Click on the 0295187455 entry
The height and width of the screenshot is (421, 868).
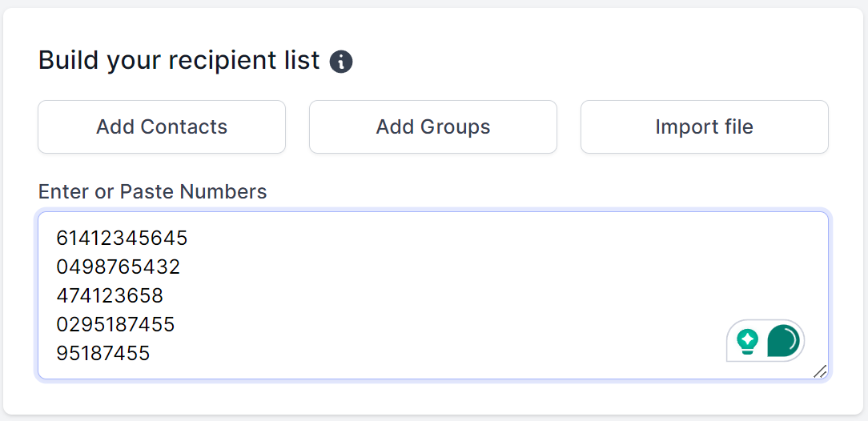[115, 325]
